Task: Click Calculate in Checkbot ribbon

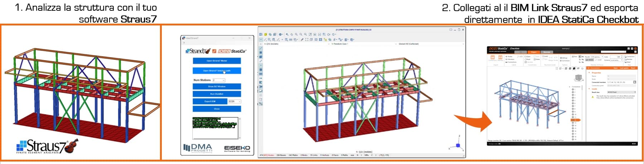Action: pyautogui.click(x=529, y=62)
